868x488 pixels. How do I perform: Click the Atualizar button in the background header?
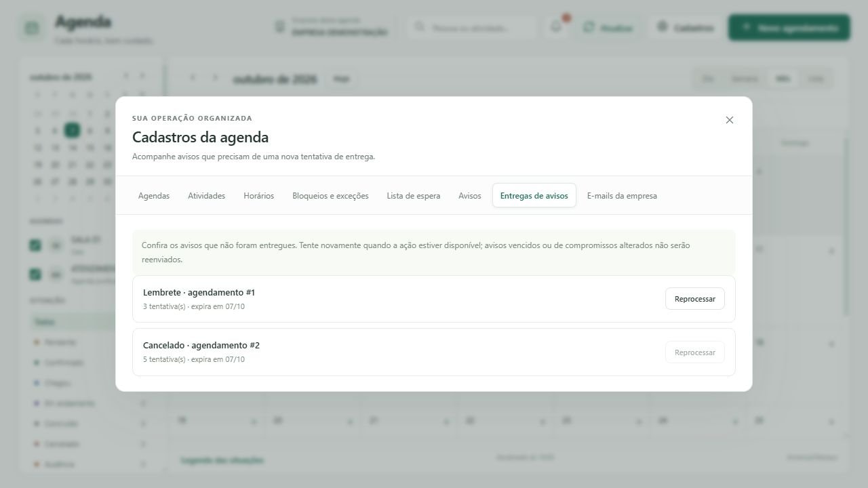click(608, 28)
